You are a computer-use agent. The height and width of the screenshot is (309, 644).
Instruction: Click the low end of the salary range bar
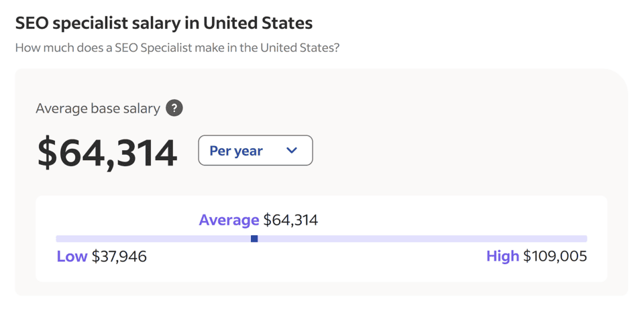(60, 239)
